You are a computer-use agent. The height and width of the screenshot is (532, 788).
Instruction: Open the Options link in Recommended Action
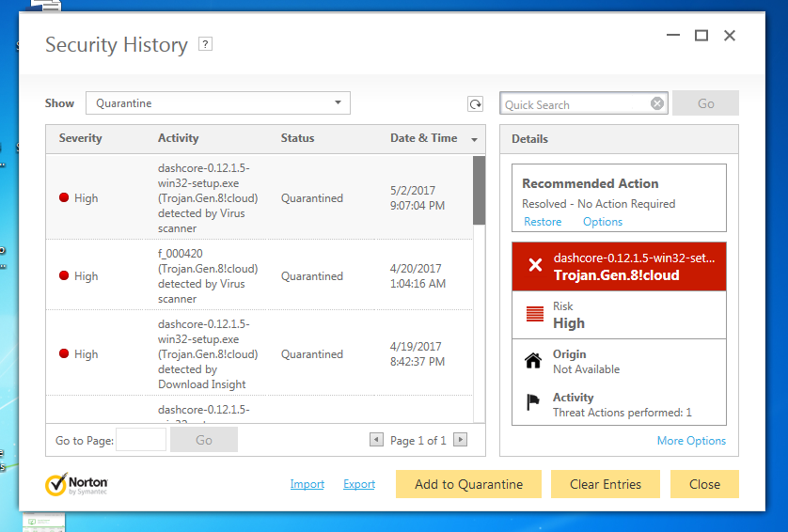point(603,222)
